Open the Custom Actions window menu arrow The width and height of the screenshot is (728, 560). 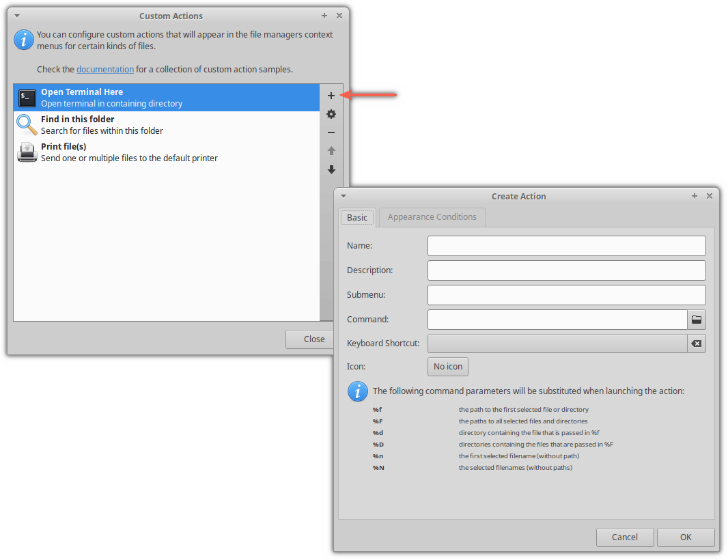click(x=17, y=15)
